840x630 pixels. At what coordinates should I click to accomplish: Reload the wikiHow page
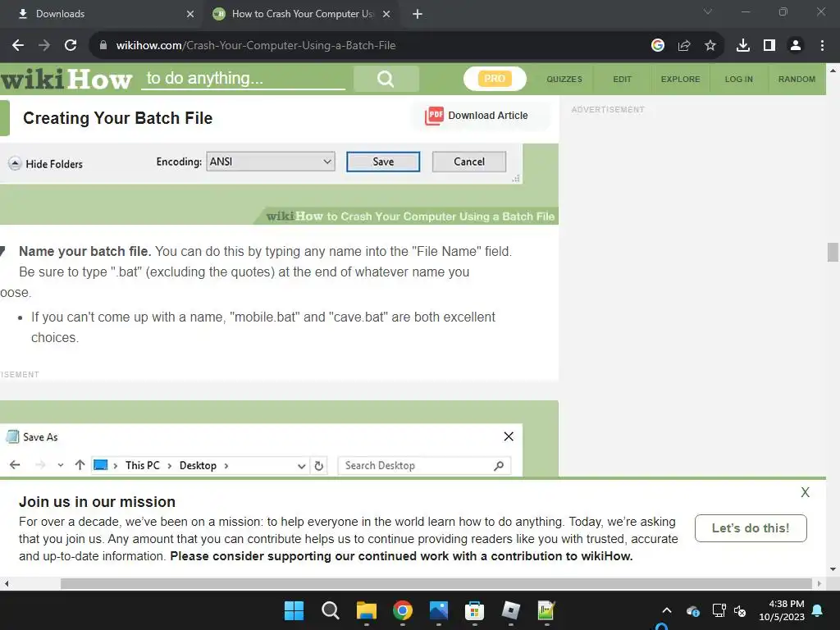tap(71, 46)
